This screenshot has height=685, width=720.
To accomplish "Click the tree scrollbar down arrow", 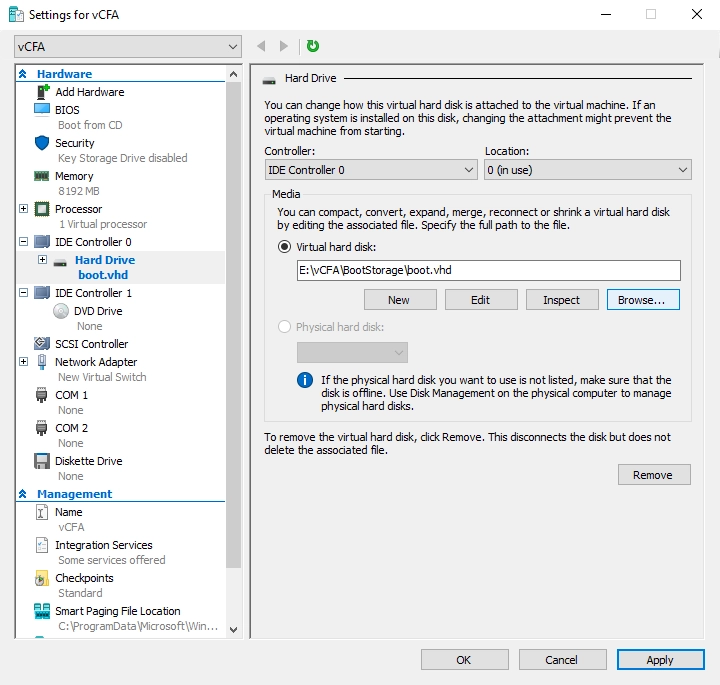I will 233,630.
